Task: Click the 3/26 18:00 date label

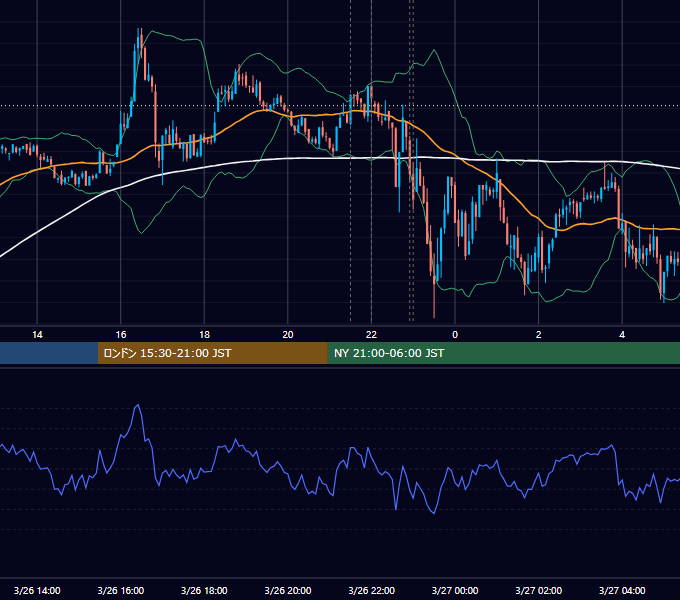Action: tap(204, 590)
